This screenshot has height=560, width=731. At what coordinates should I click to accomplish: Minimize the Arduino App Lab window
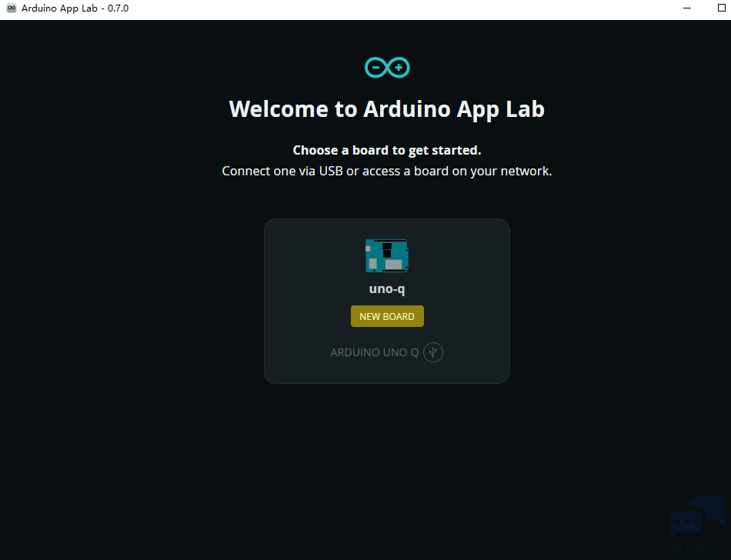687,8
